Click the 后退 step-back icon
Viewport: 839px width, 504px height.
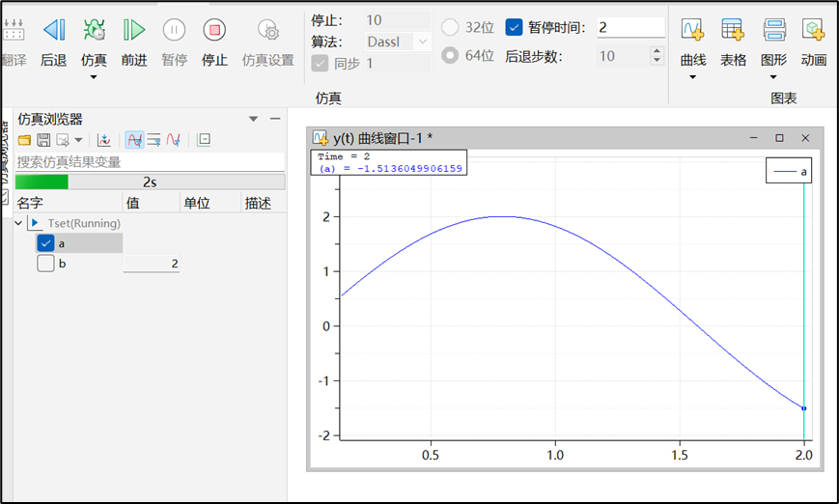click(54, 30)
